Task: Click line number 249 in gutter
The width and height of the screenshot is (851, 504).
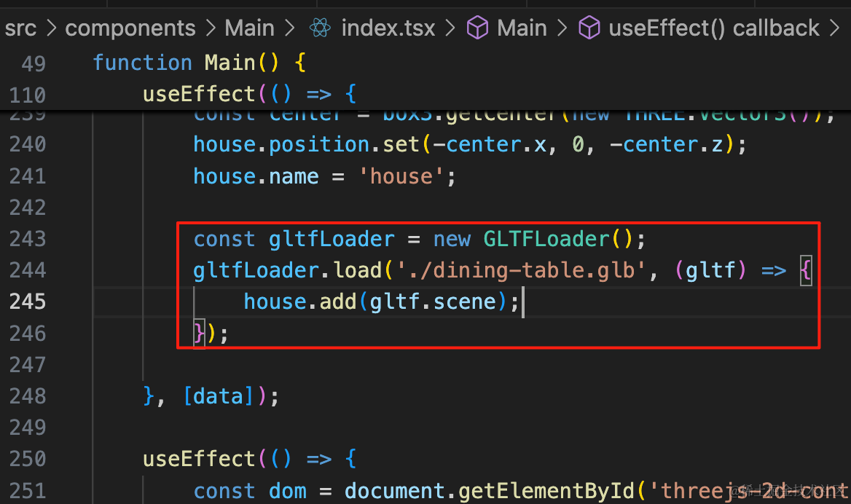Action: click(28, 428)
